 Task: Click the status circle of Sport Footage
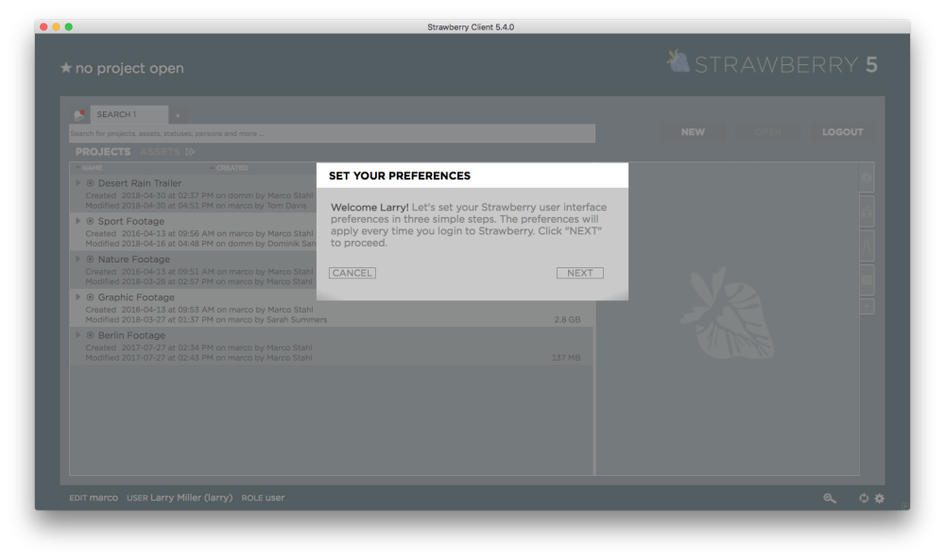tap(91, 221)
